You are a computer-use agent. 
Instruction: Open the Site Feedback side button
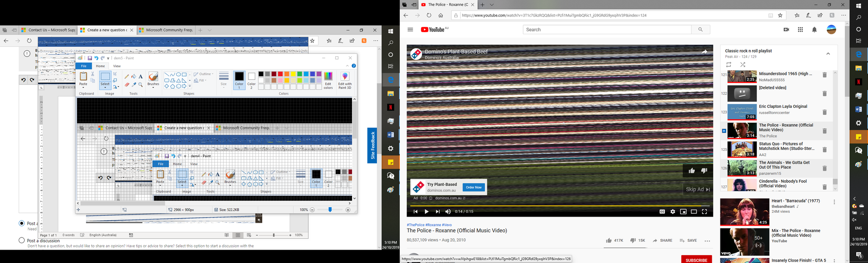pyautogui.click(x=372, y=145)
